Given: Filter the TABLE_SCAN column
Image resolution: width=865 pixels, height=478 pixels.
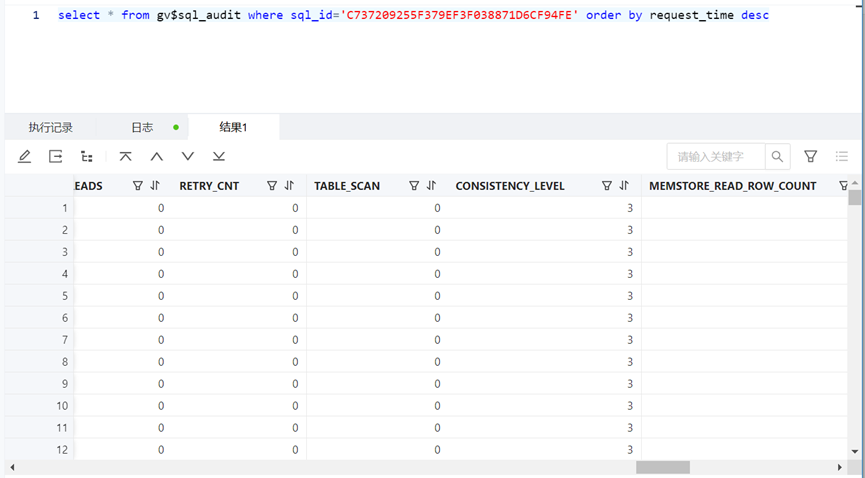Looking at the screenshot, I should [414, 186].
